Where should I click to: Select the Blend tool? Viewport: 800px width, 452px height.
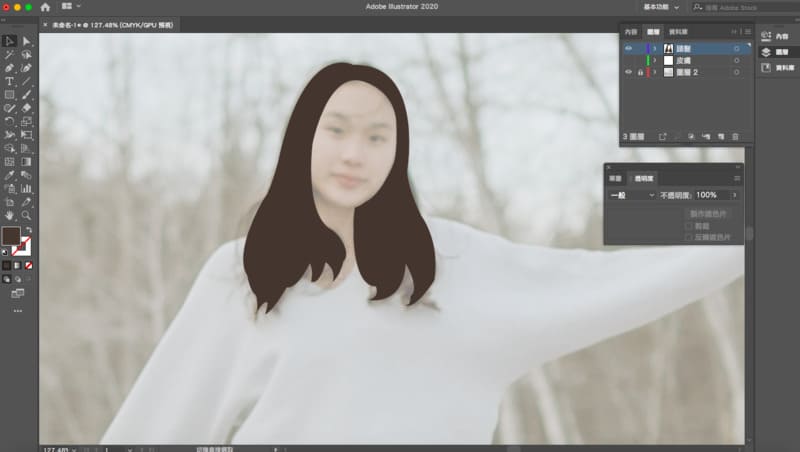click(x=27, y=175)
